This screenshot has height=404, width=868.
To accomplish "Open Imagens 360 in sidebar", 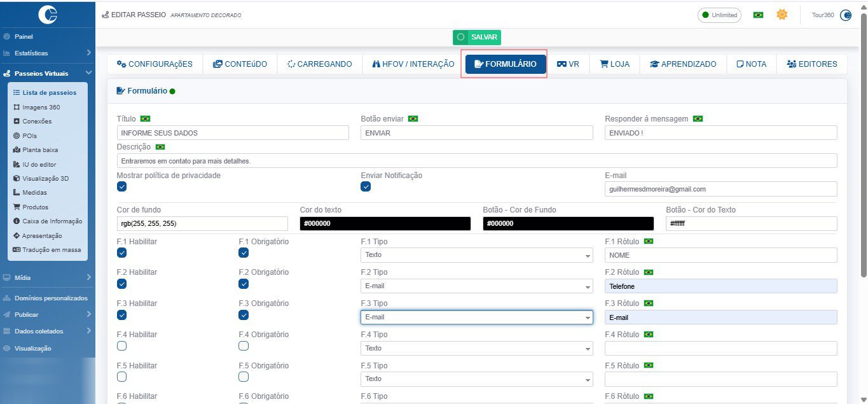I will [x=41, y=107].
